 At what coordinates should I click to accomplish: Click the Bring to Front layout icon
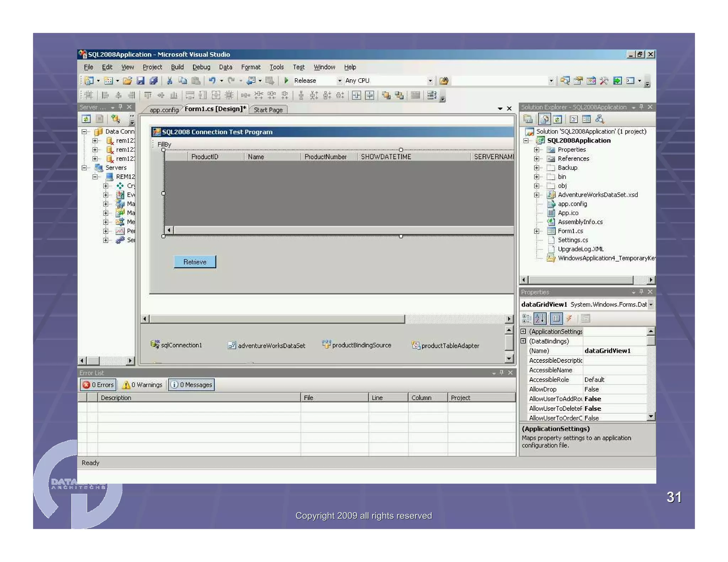pos(386,95)
